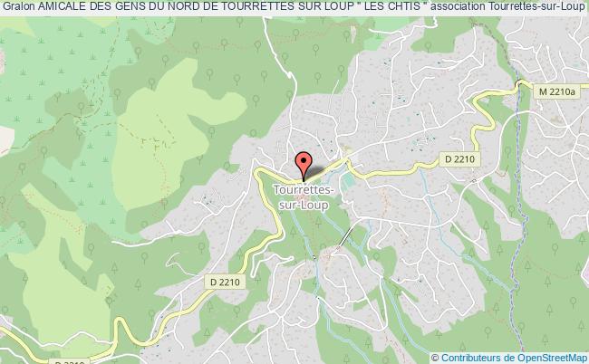
Task: Click the M 2210a road shield
Action: pos(557,91)
